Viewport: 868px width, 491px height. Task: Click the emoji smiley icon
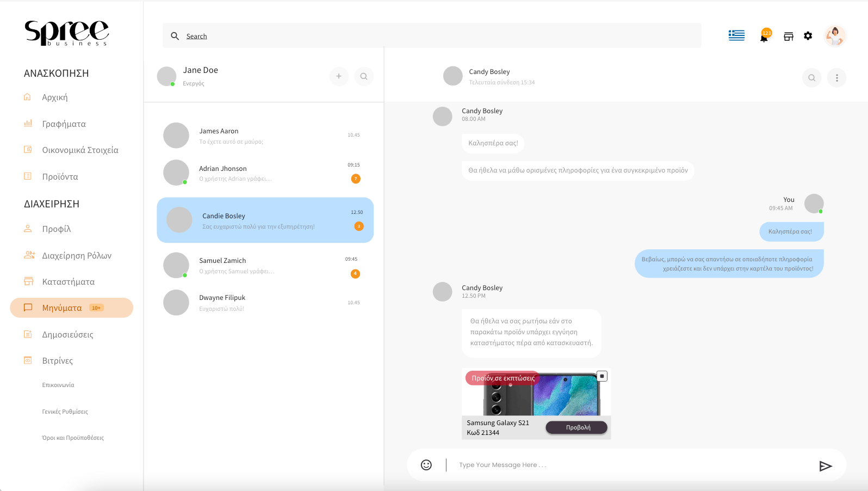tap(426, 465)
